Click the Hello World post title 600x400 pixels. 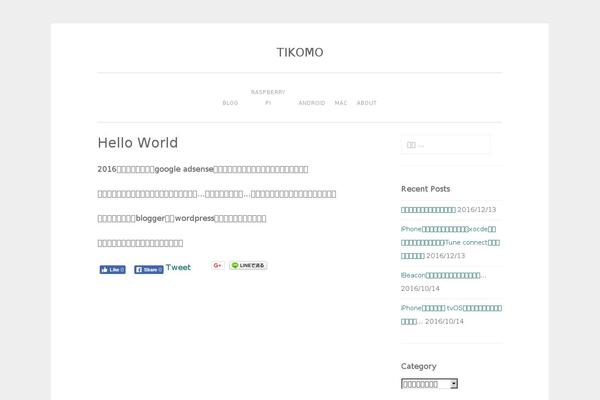138,143
